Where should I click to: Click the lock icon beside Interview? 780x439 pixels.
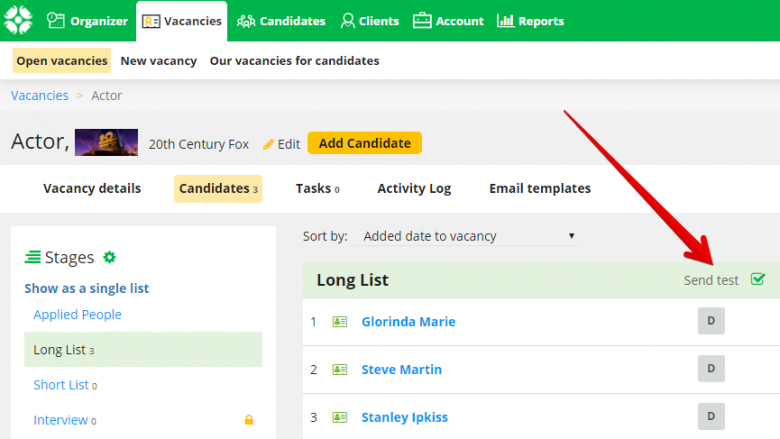pos(249,420)
